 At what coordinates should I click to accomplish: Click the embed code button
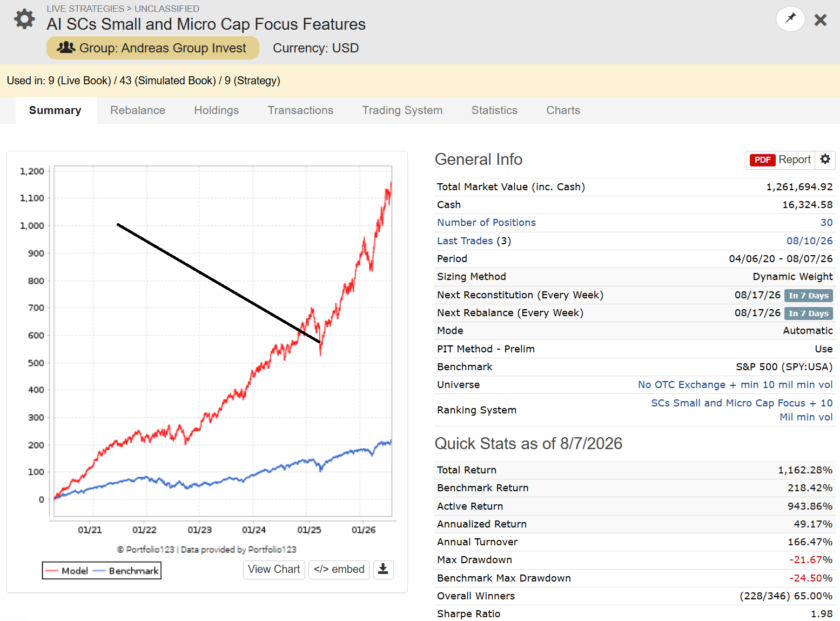[x=339, y=569]
